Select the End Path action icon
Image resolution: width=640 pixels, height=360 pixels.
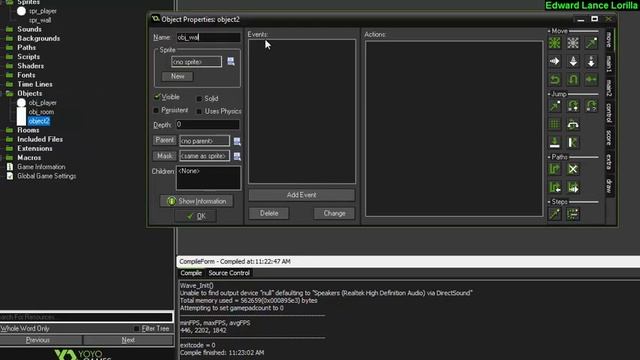pyautogui.click(x=573, y=169)
